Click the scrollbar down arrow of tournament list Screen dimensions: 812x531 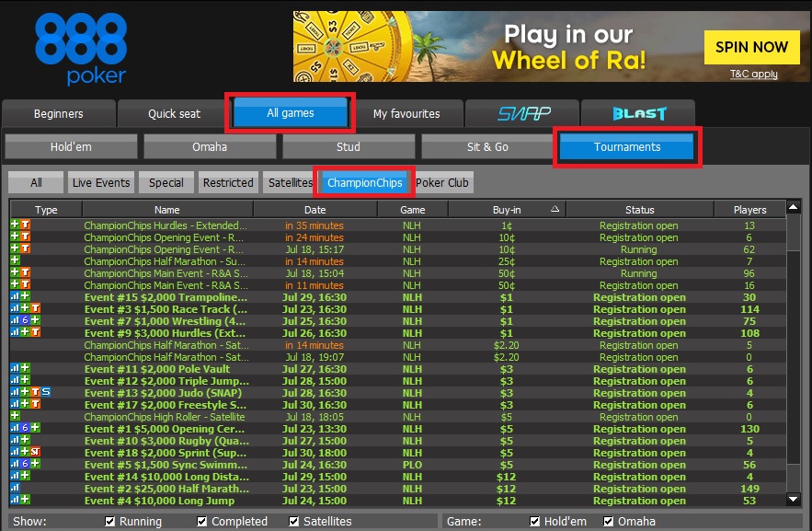[794, 500]
